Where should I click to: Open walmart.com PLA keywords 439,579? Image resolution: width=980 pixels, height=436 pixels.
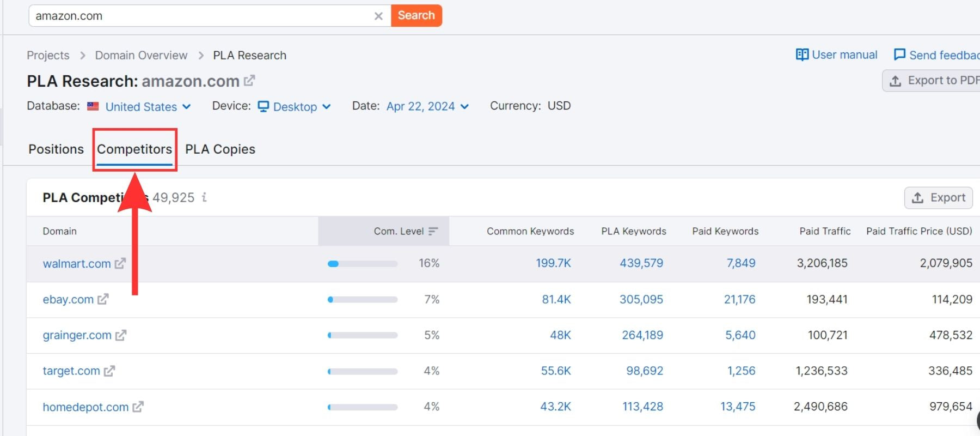(x=641, y=263)
